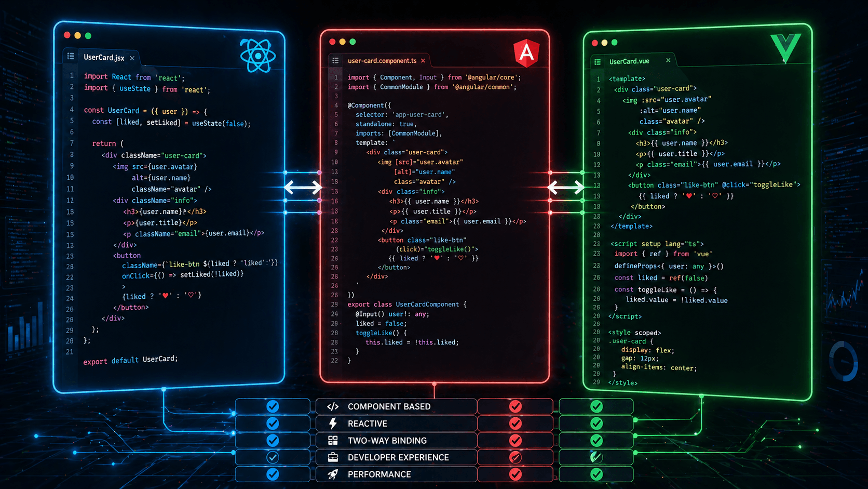Screen dimensions: 868x489
Task: Click the '@Component({' decorator line
Action: (x=369, y=105)
